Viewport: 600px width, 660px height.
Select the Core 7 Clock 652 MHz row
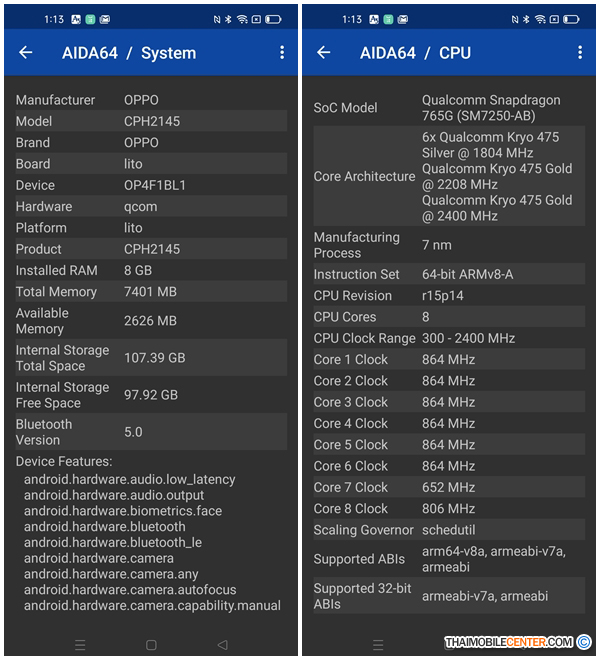pos(449,487)
